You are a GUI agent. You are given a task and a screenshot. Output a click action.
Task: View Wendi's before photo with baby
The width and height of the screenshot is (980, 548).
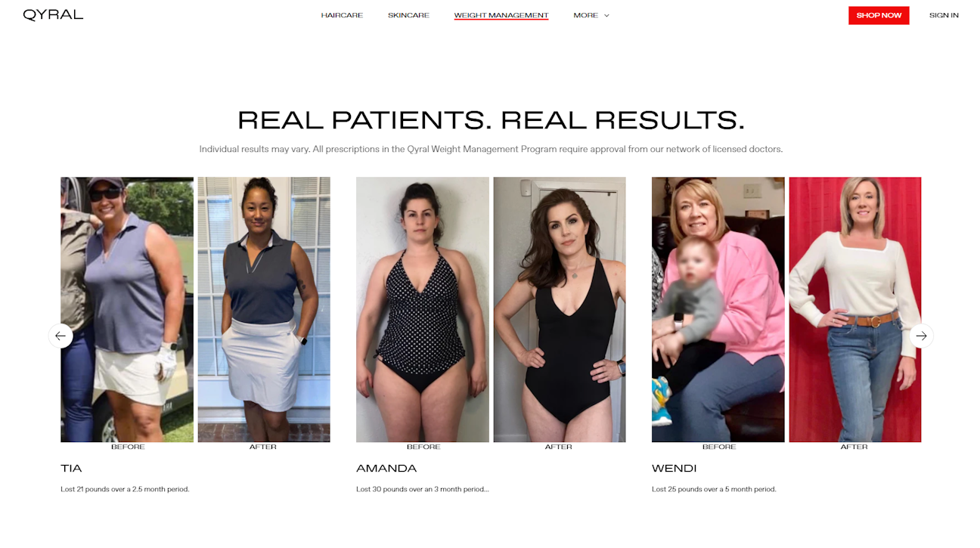pyautogui.click(x=718, y=310)
